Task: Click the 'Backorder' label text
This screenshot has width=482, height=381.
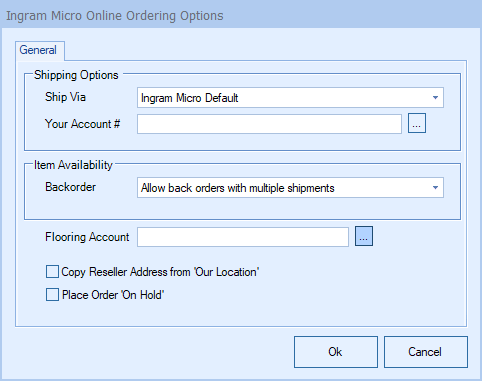Action: (70, 187)
